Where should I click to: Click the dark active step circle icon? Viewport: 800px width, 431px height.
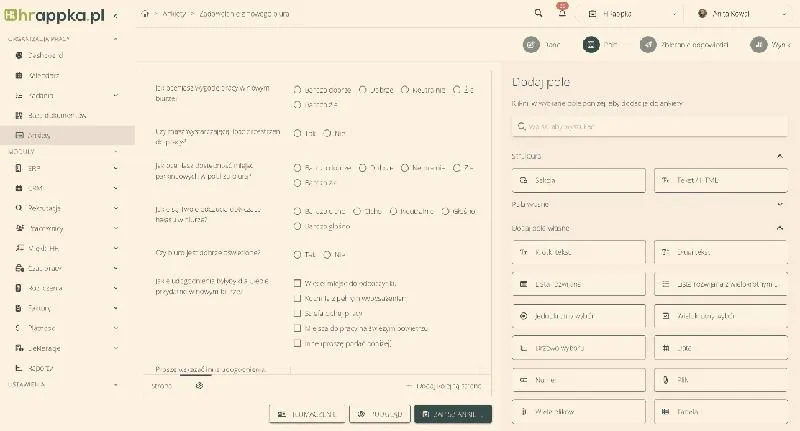[591, 45]
